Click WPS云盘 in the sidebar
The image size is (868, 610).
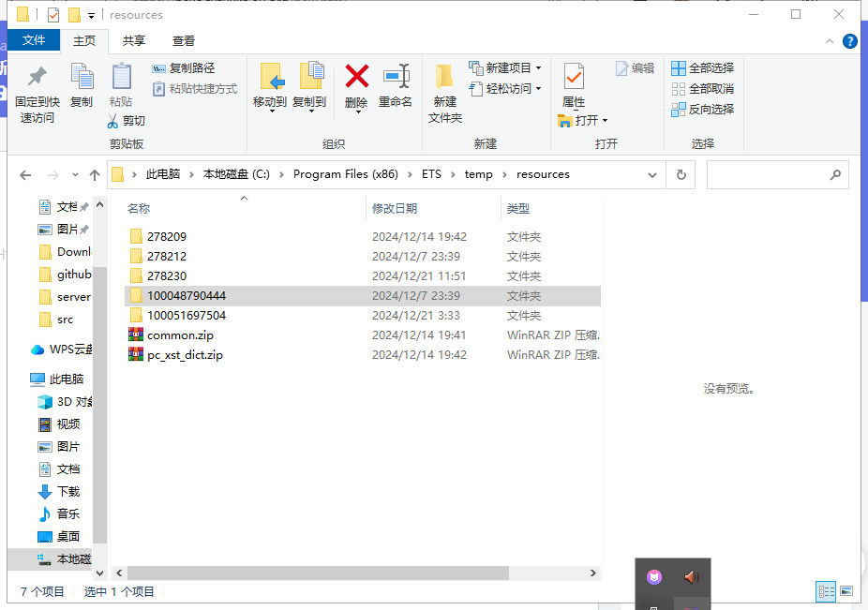pos(62,350)
